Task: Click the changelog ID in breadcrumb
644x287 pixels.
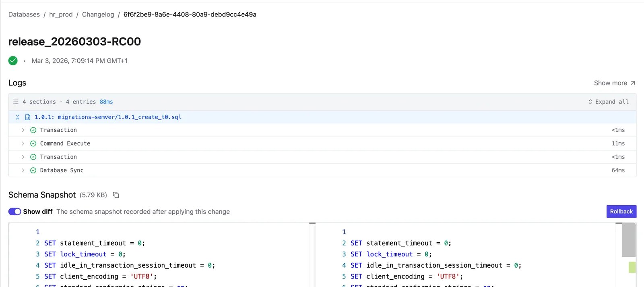Action: [190, 15]
